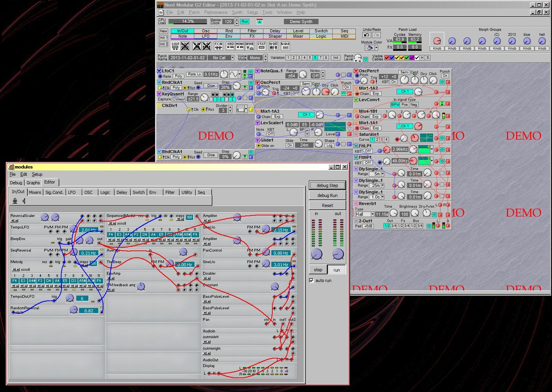Adjust the in level knob under meters
This screenshot has height=392, width=552.
(x=317, y=254)
